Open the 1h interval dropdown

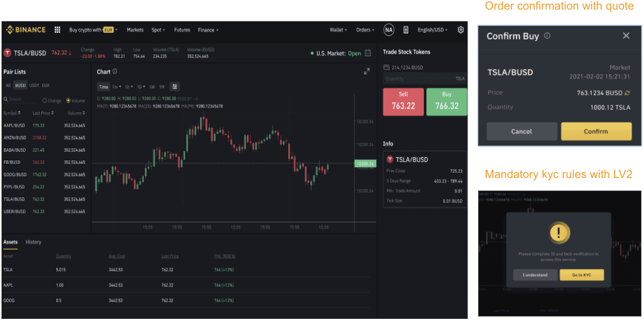tap(129, 87)
